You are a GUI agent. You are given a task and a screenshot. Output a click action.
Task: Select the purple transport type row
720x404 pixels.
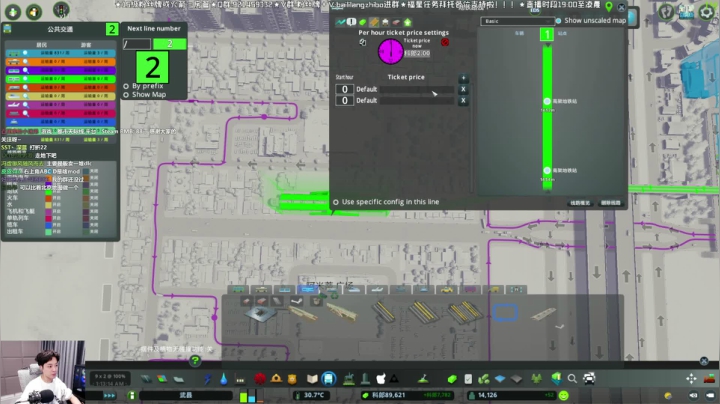[61, 70]
